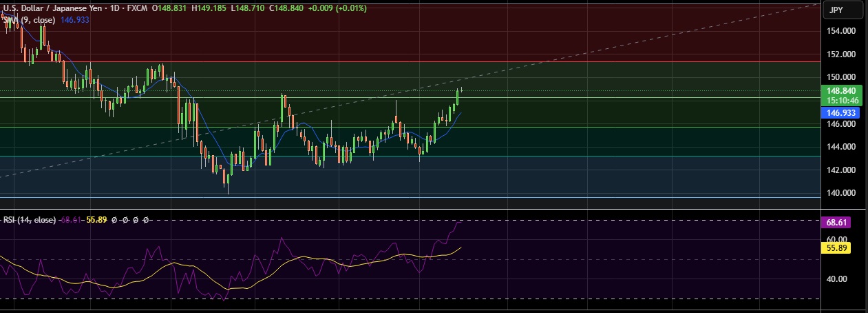Click the 60.00 level on RSI scale

click(x=837, y=239)
